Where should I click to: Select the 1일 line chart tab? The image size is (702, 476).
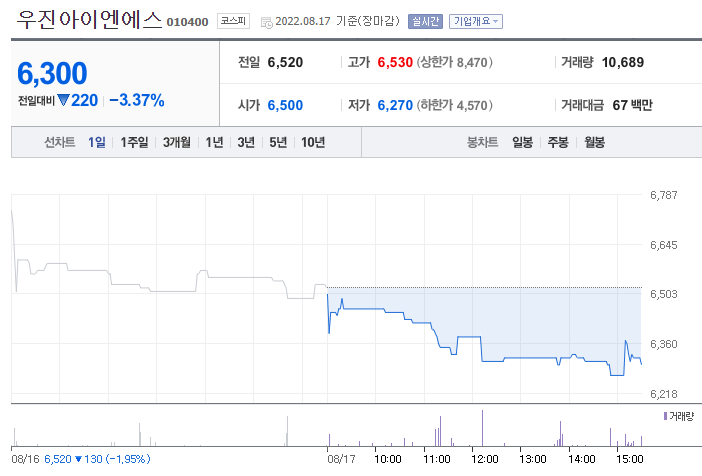click(97, 142)
